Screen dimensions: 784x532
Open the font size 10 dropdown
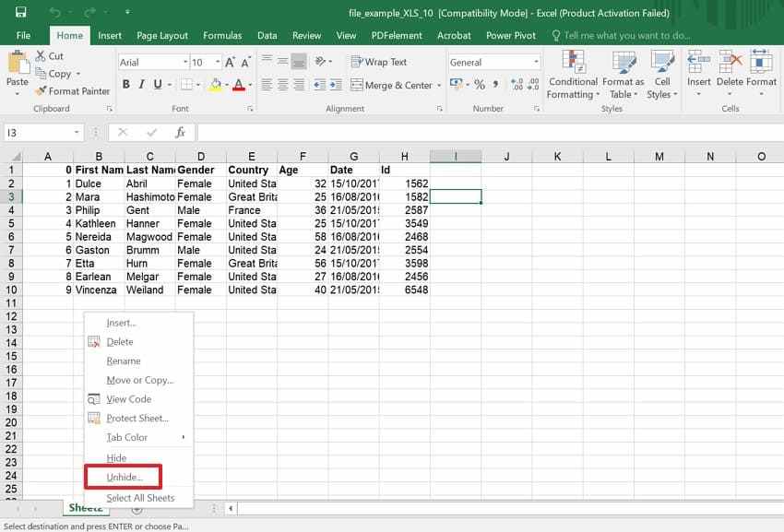click(x=218, y=62)
